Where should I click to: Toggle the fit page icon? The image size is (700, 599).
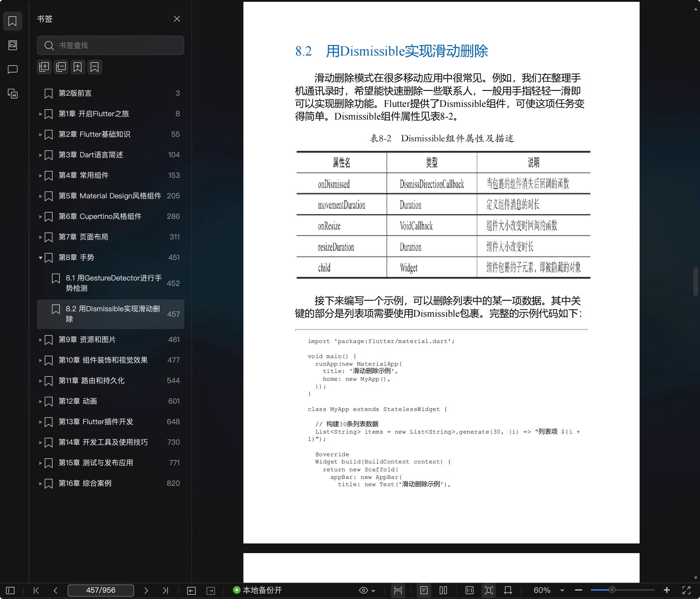(489, 590)
